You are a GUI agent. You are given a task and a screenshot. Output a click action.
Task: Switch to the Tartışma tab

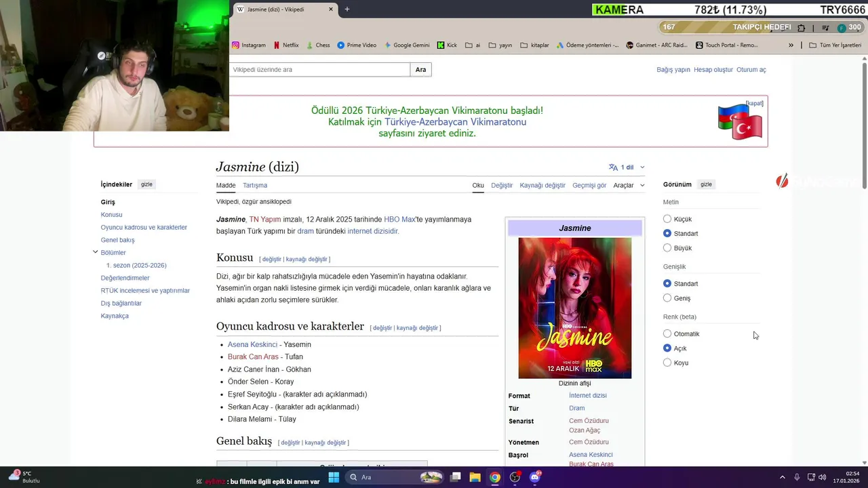[x=255, y=185]
